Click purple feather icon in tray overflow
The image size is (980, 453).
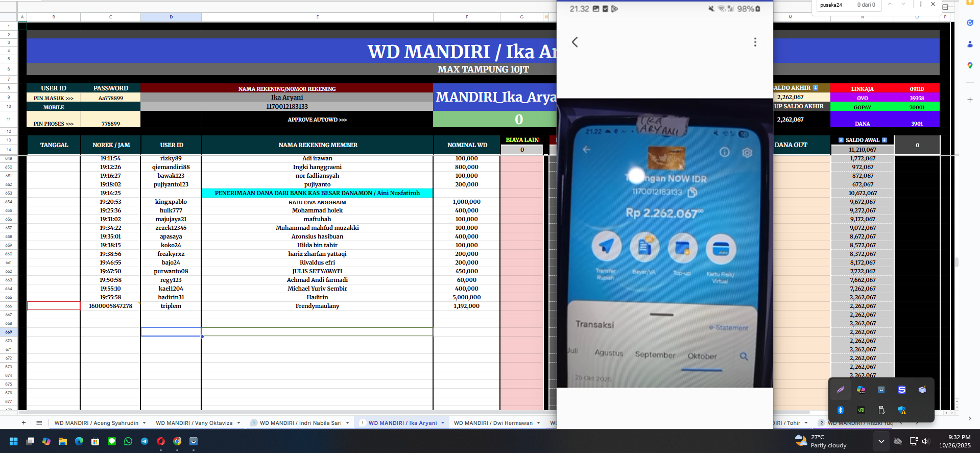(x=841, y=390)
